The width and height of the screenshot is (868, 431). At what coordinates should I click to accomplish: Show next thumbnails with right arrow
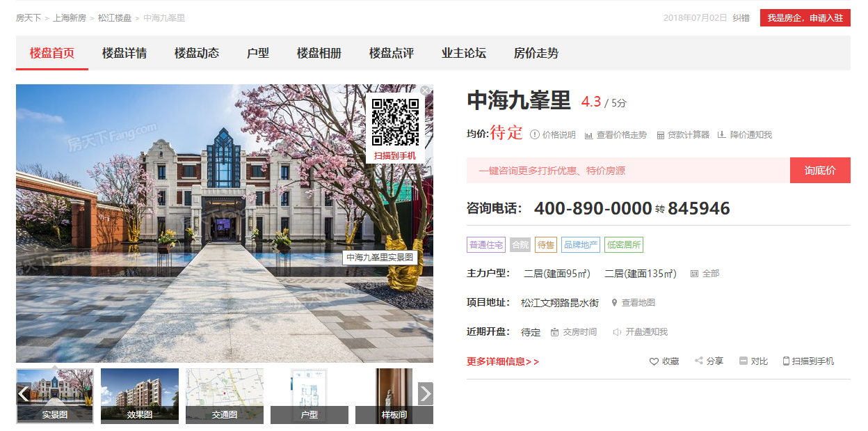tap(426, 393)
